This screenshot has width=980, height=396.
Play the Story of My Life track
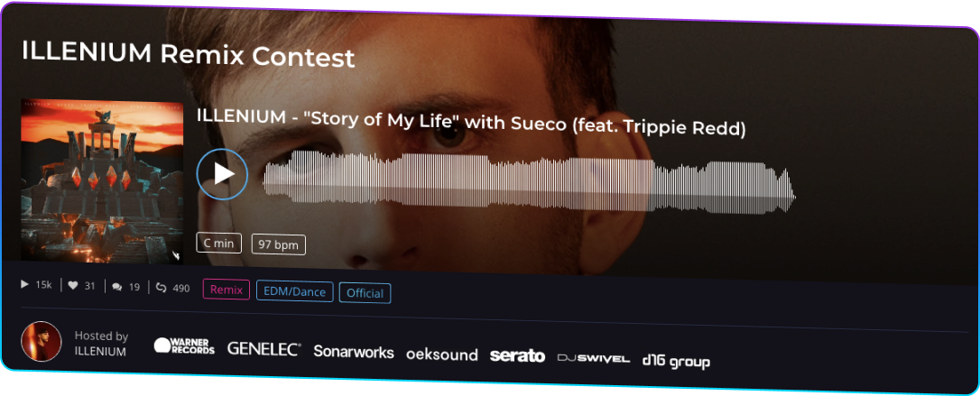222,173
